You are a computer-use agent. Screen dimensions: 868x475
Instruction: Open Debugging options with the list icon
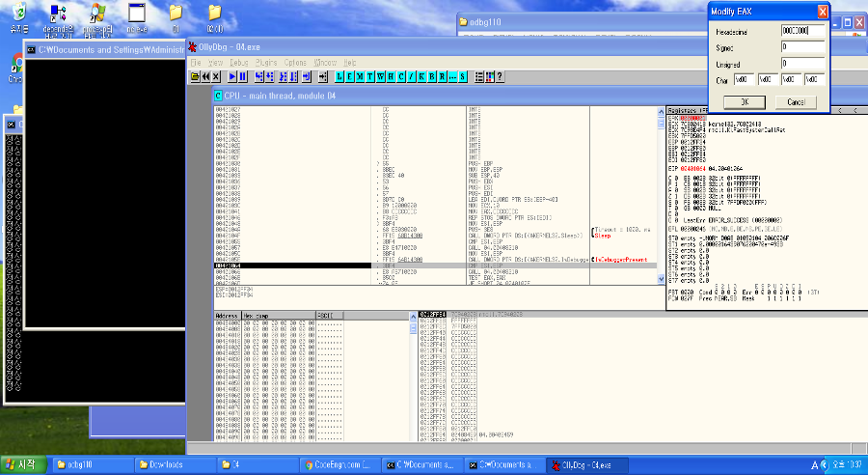pyautogui.click(x=479, y=76)
